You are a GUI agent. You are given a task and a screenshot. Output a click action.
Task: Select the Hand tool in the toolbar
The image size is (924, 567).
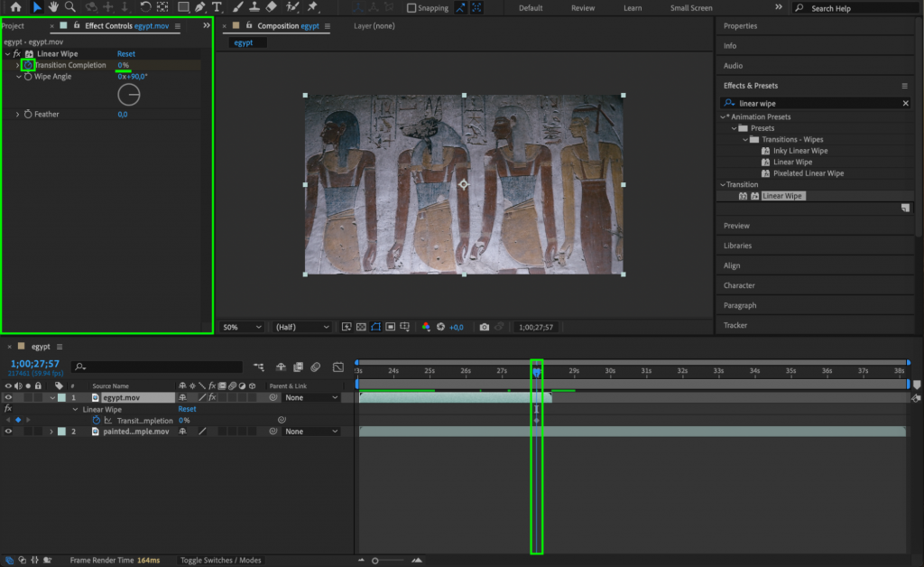[x=53, y=7]
